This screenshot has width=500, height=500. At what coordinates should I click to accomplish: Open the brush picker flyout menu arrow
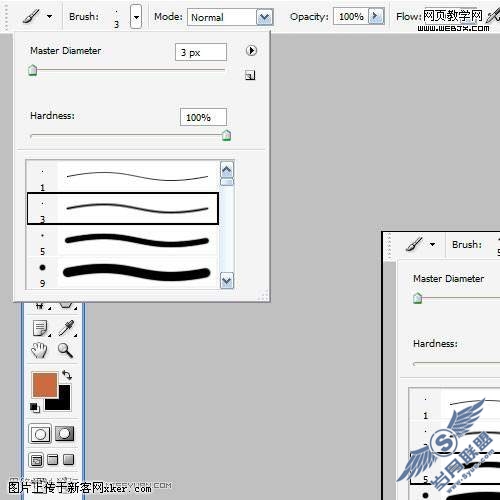[251, 51]
